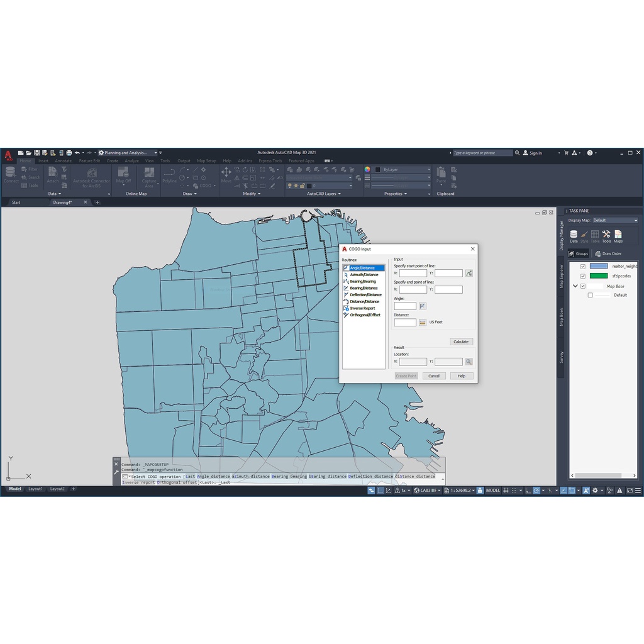Open the Feature Edit ribbon tab
Image resolution: width=644 pixels, height=644 pixels.
[x=89, y=161]
